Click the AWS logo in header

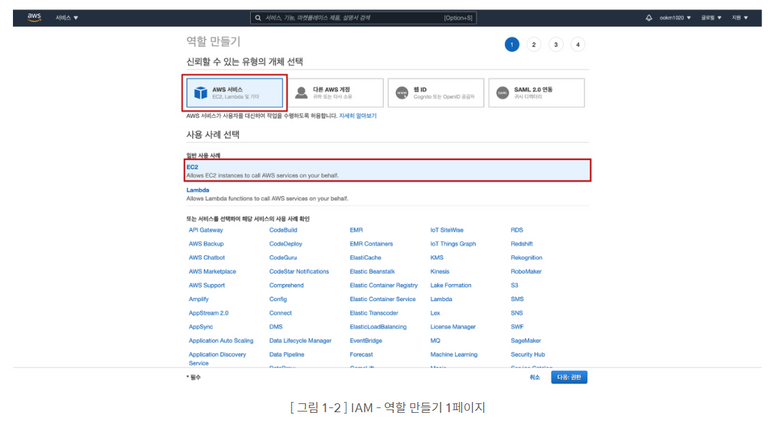click(34, 17)
